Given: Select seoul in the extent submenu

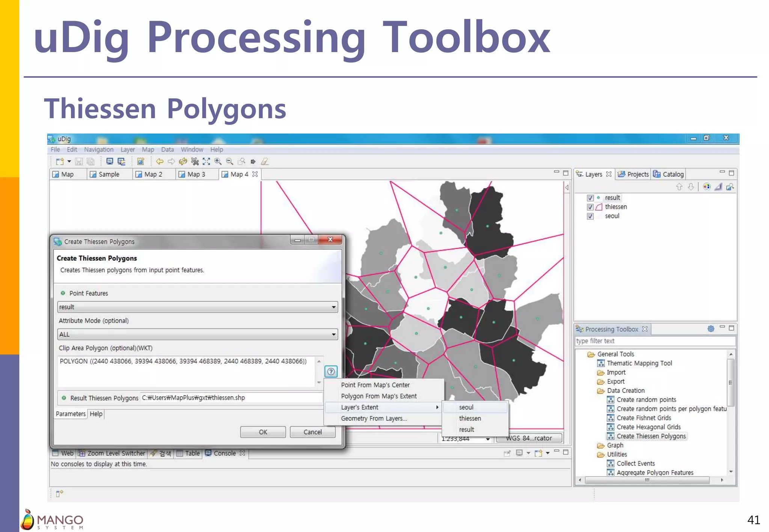Looking at the screenshot, I should click(x=475, y=407).
